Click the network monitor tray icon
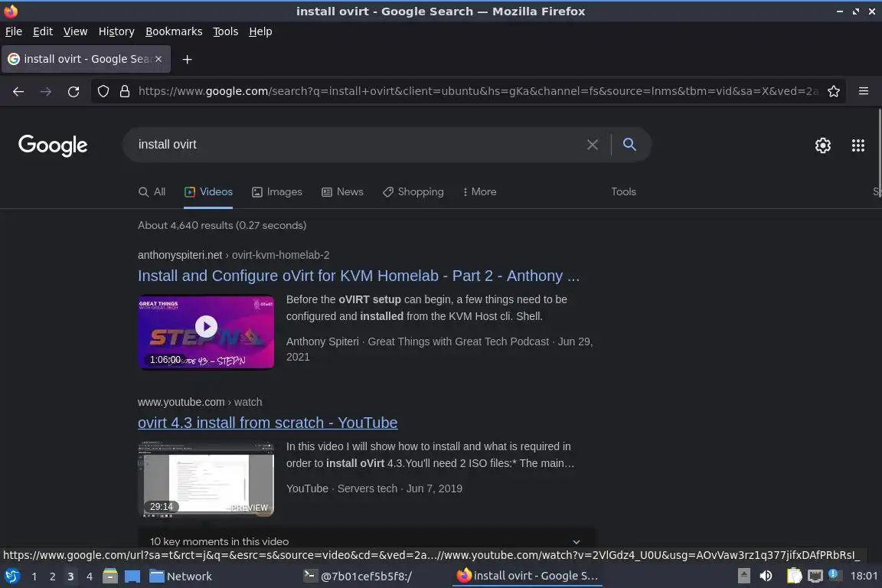The height and width of the screenshot is (588, 882). pyautogui.click(x=815, y=577)
